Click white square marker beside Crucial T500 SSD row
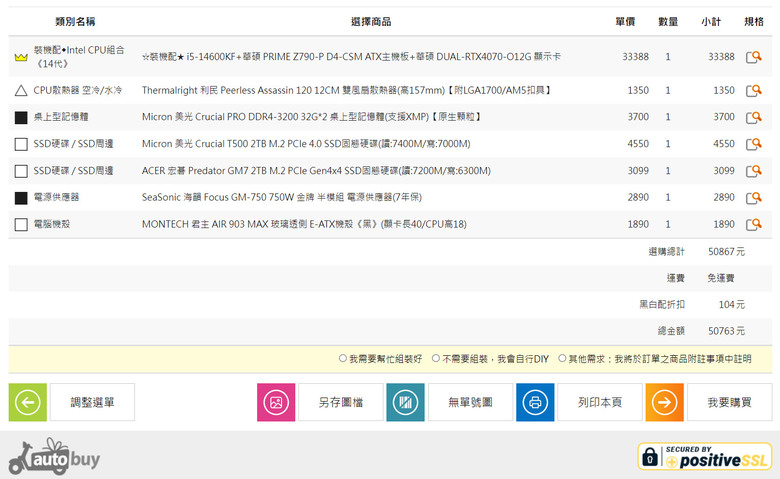The height and width of the screenshot is (479, 780). point(21,144)
